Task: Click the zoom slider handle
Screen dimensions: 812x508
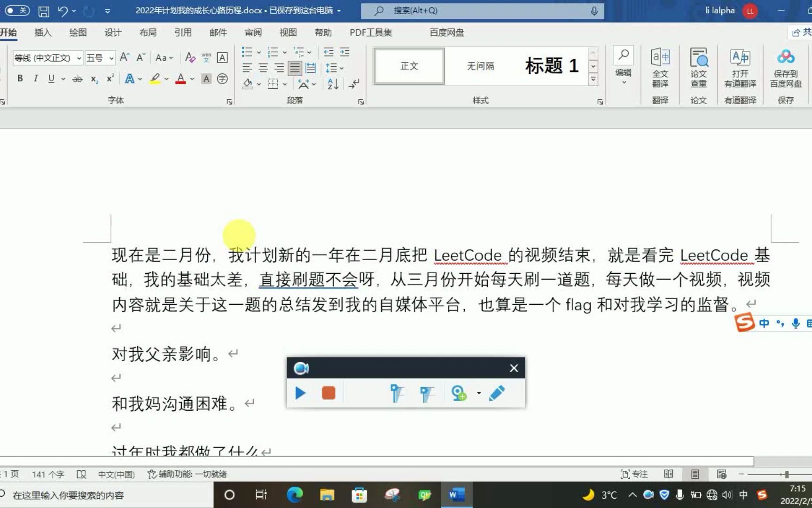Action: click(787, 474)
